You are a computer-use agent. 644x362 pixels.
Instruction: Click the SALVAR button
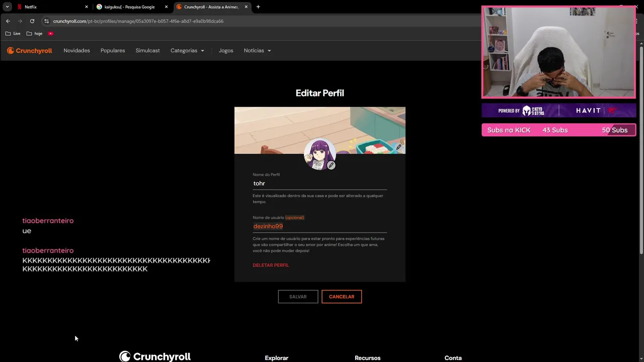[298, 297]
